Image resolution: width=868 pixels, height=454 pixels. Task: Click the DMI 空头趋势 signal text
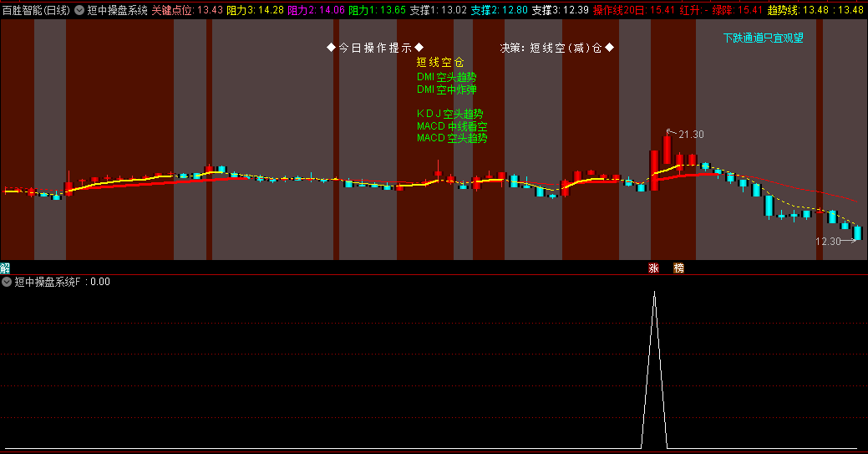(x=447, y=77)
